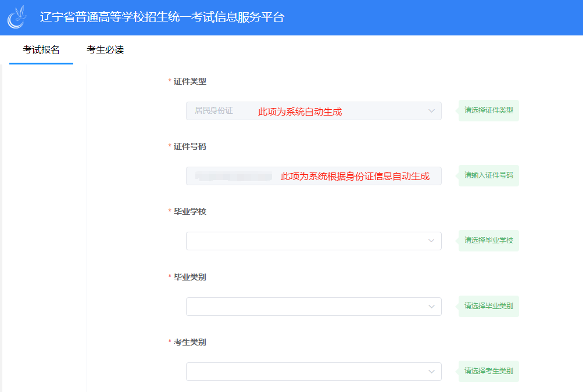Viewport: 583px width, 392px height.
Task: Click the 证件类型 field label
Action: pyautogui.click(x=189, y=82)
